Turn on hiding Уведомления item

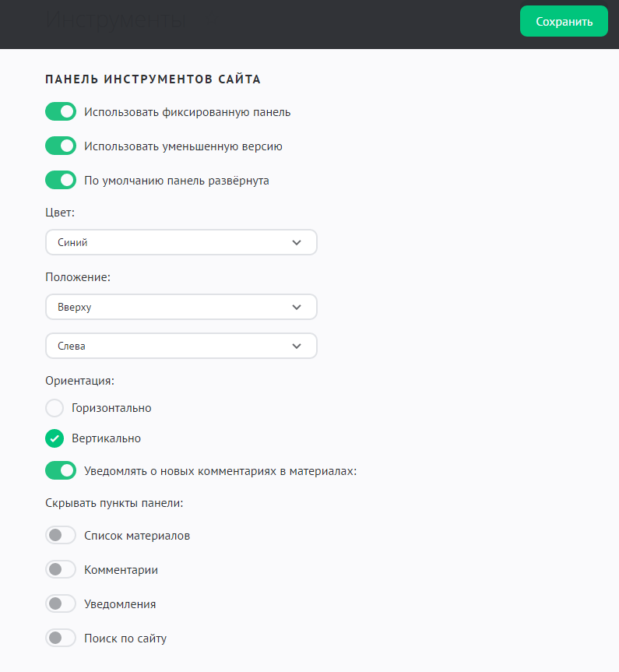61,604
